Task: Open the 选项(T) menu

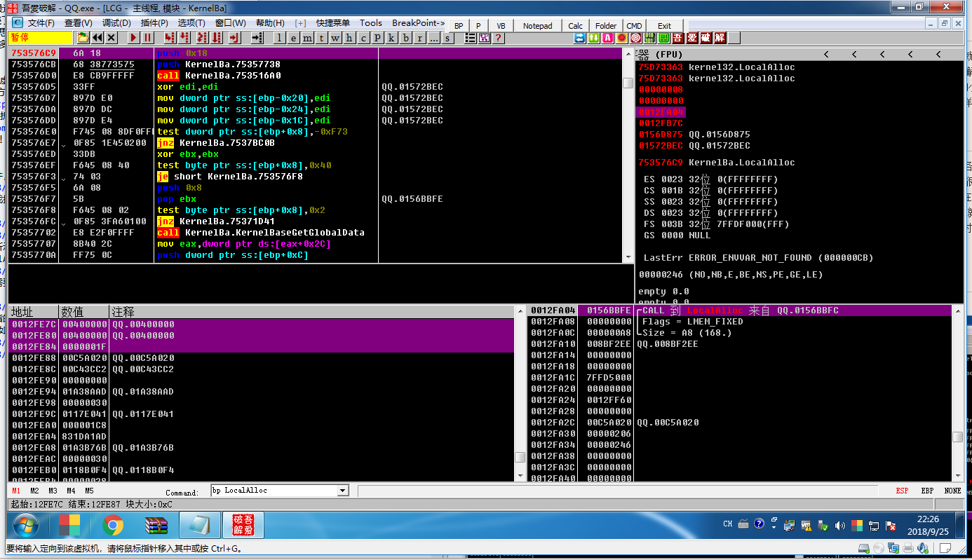Action: click(191, 23)
